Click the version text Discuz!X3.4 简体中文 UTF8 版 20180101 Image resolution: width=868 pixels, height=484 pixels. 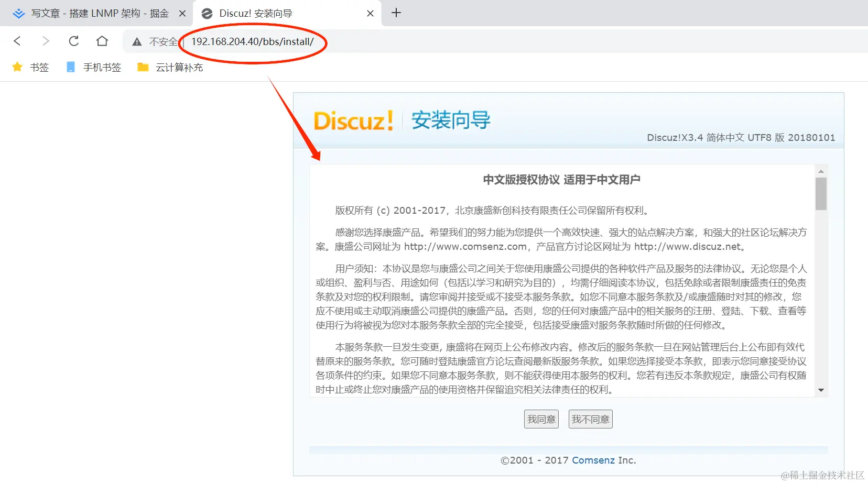tap(741, 137)
